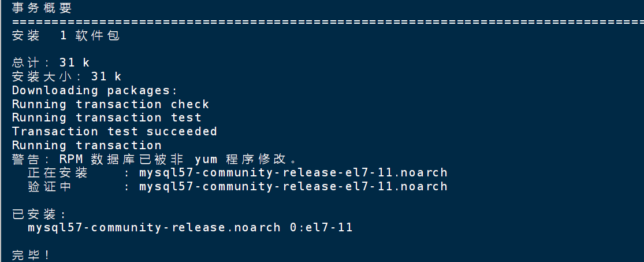Viewport: 644px width, 262px height.
Task: Click the 总计: 31 k text
Action: point(50,62)
